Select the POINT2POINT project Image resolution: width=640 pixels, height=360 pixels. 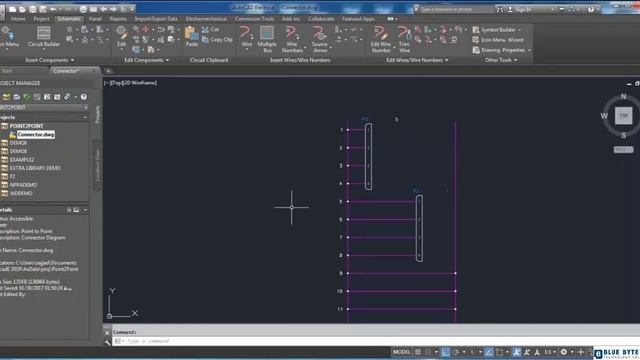click(x=26, y=126)
